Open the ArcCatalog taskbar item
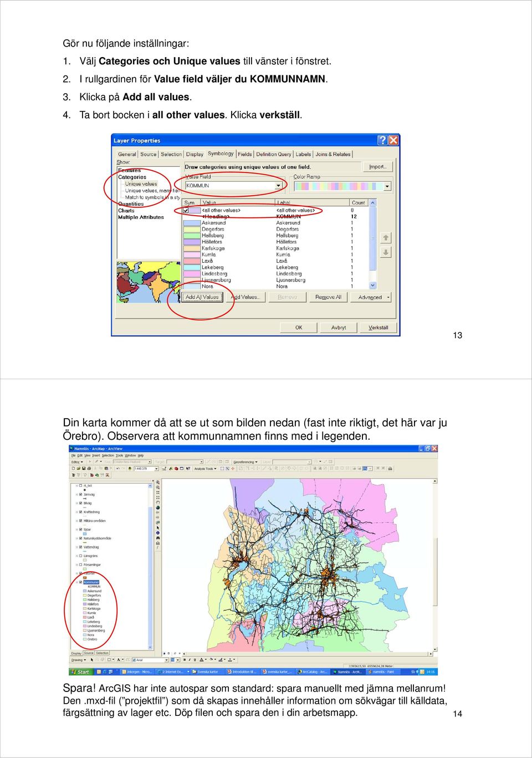 (314, 671)
